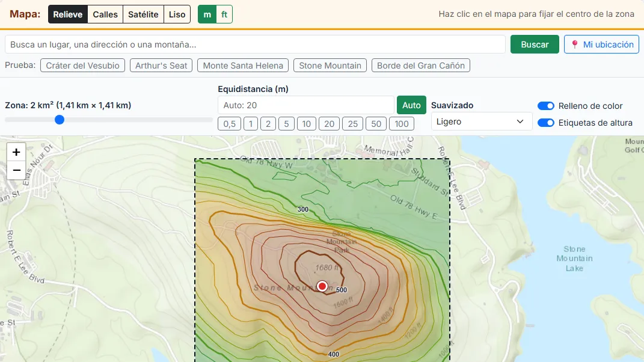Try the Borde del Gran Cañón preset
This screenshot has width=644, height=362.
click(420, 66)
